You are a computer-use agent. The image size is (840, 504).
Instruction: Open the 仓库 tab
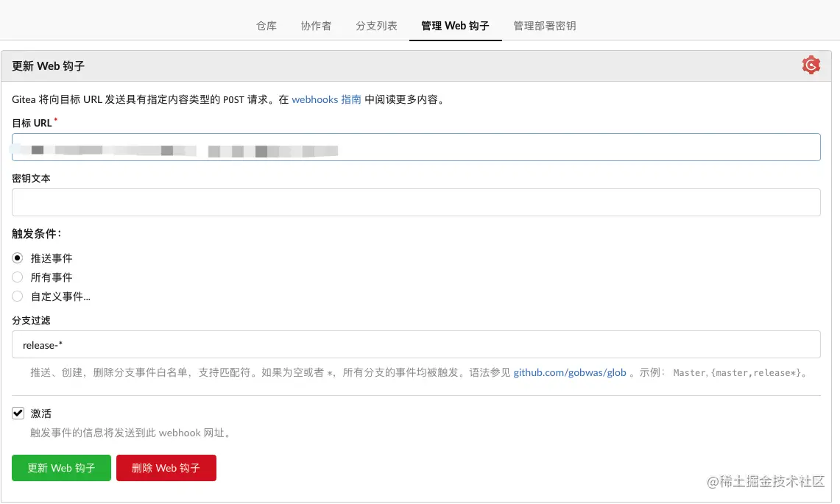[x=267, y=26]
